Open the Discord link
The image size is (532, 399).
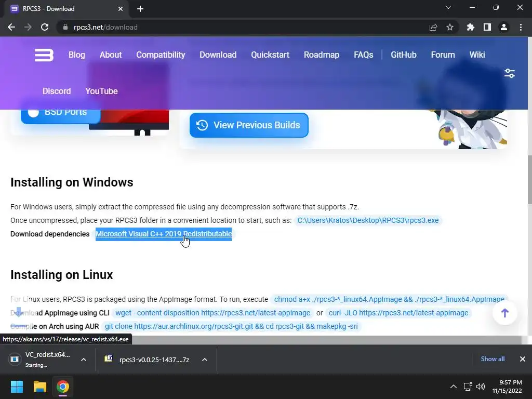[57, 91]
